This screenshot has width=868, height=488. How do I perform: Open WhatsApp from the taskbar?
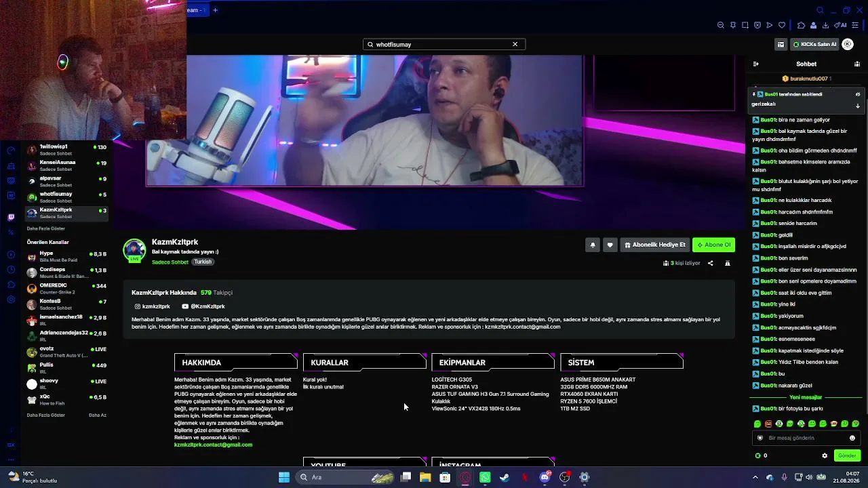(485, 477)
